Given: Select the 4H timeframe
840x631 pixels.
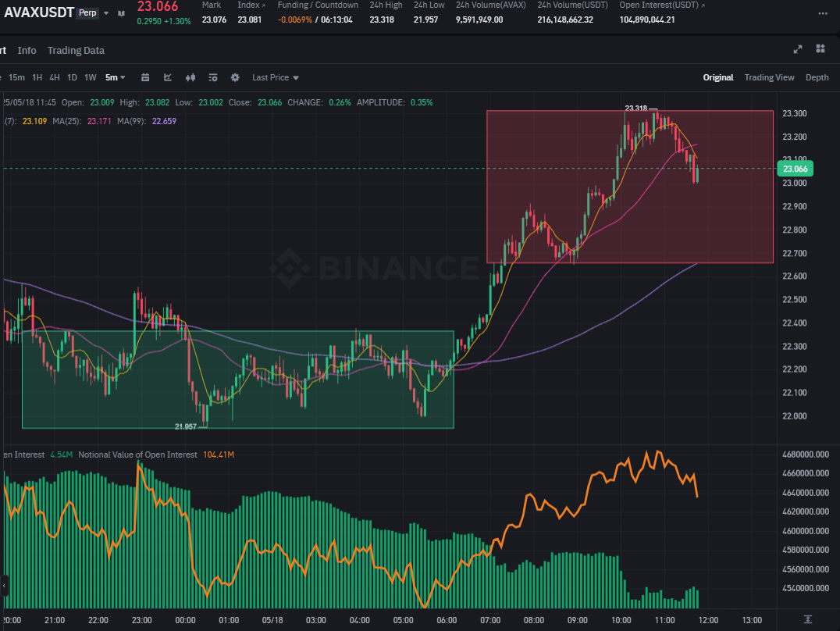Looking at the screenshot, I should pyautogui.click(x=55, y=78).
